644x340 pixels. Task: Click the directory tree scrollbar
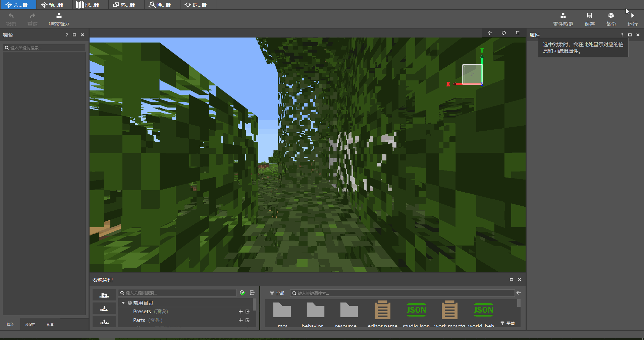point(255,304)
